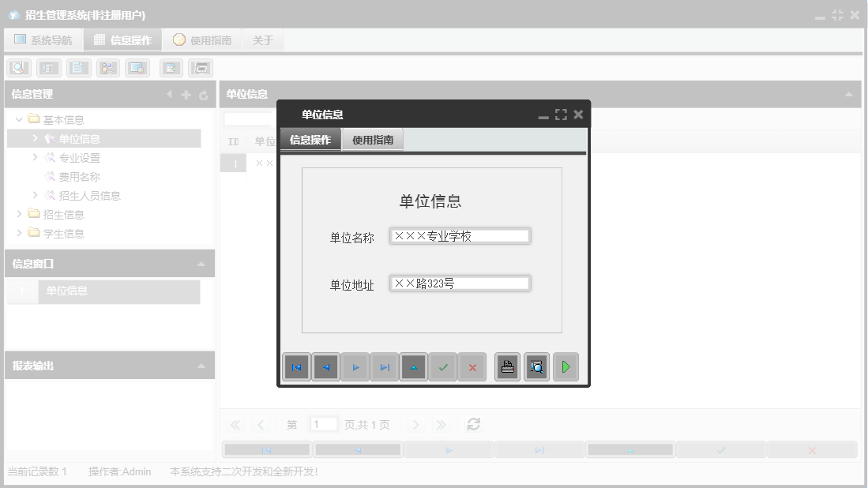Image resolution: width=868 pixels, height=488 pixels.
Task: Execute with the green run arrow
Action: [x=566, y=366]
